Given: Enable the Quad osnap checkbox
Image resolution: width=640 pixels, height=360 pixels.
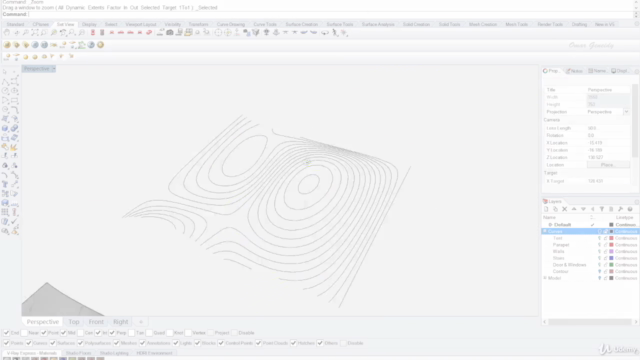Looking at the screenshot, I should 149,333.
